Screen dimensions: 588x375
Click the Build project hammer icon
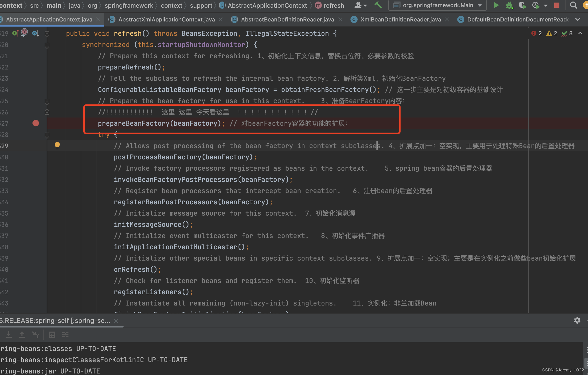[x=379, y=5]
